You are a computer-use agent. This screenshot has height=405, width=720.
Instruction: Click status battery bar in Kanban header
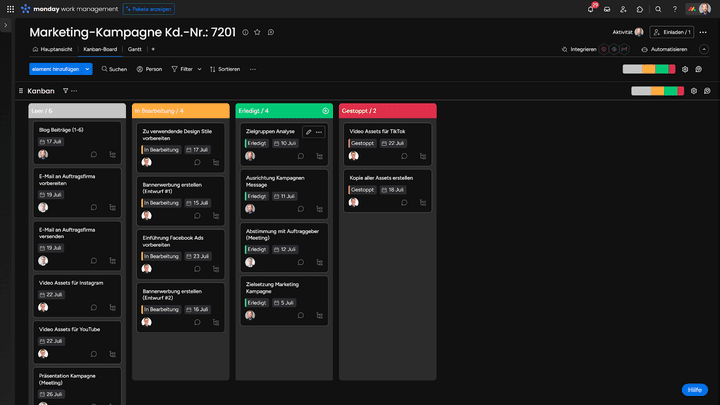click(658, 91)
